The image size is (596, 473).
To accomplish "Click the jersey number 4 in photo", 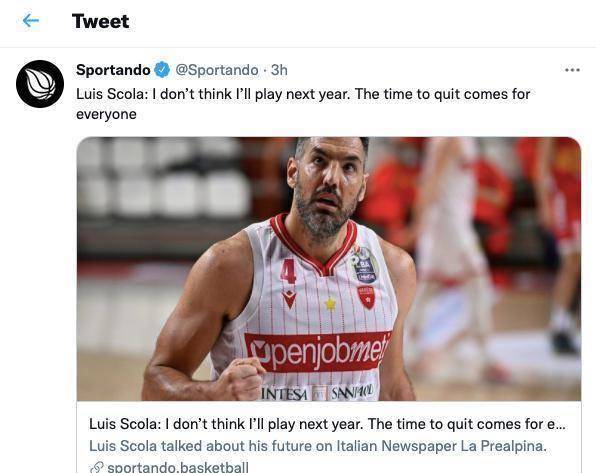I will (x=288, y=272).
